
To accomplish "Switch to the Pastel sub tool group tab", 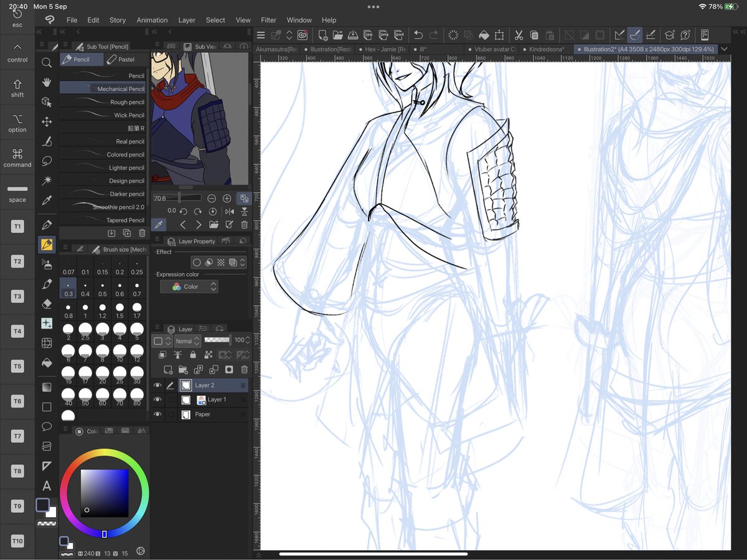I will (x=125, y=59).
